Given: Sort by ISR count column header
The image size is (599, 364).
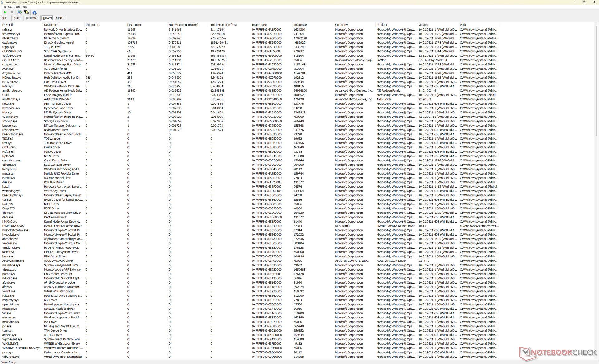Looking at the screenshot, I should coord(92,25).
